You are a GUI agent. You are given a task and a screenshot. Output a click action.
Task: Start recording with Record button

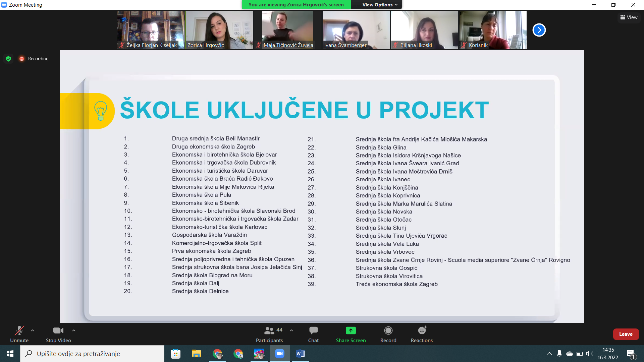point(388,334)
